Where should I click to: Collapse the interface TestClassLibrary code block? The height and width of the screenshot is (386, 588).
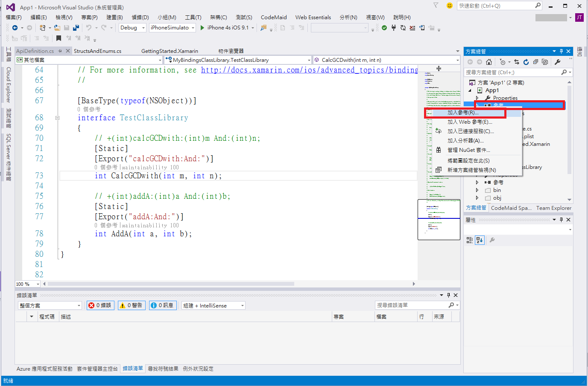click(x=57, y=118)
